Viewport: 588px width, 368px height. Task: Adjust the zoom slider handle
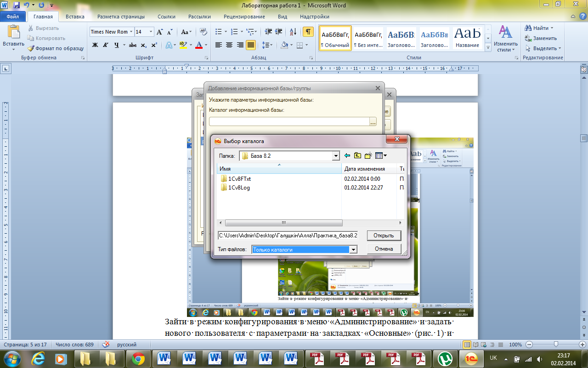(556, 345)
